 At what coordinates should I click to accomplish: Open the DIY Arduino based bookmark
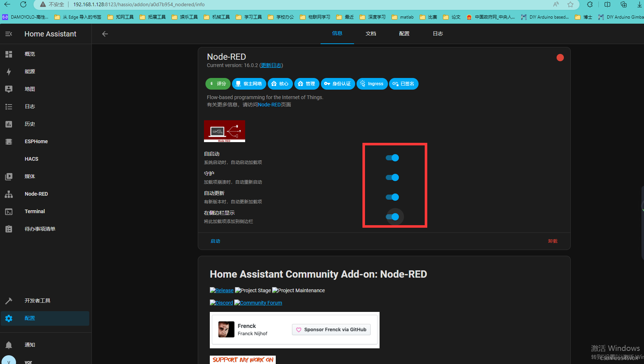(x=545, y=17)
